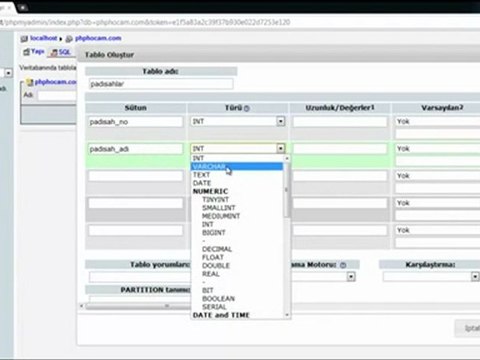Click the table name field 'padisahlar'

[161, 84]
